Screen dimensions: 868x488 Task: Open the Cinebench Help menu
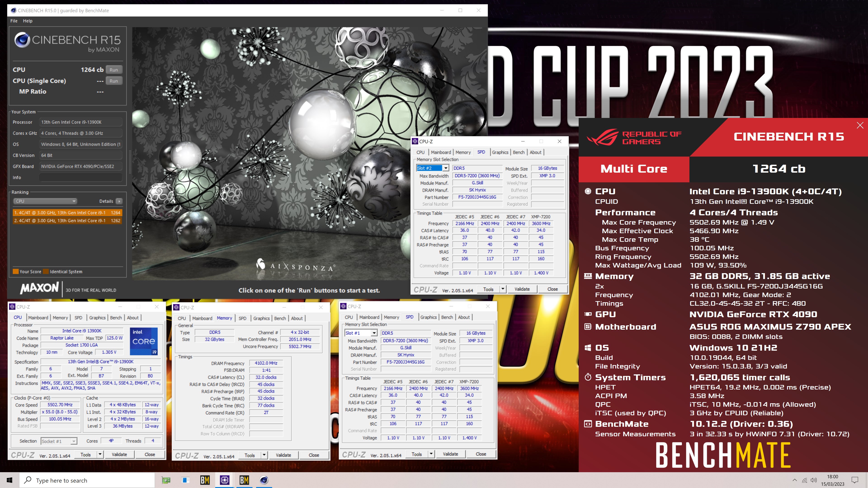click(28, 21)
